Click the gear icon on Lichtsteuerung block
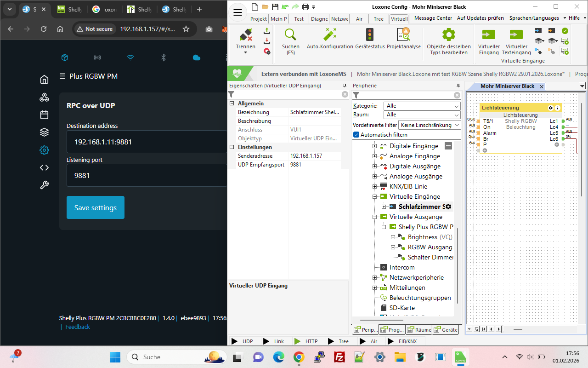Image resolution: width=588 pixels, height=368 pixels. (551, 108)
